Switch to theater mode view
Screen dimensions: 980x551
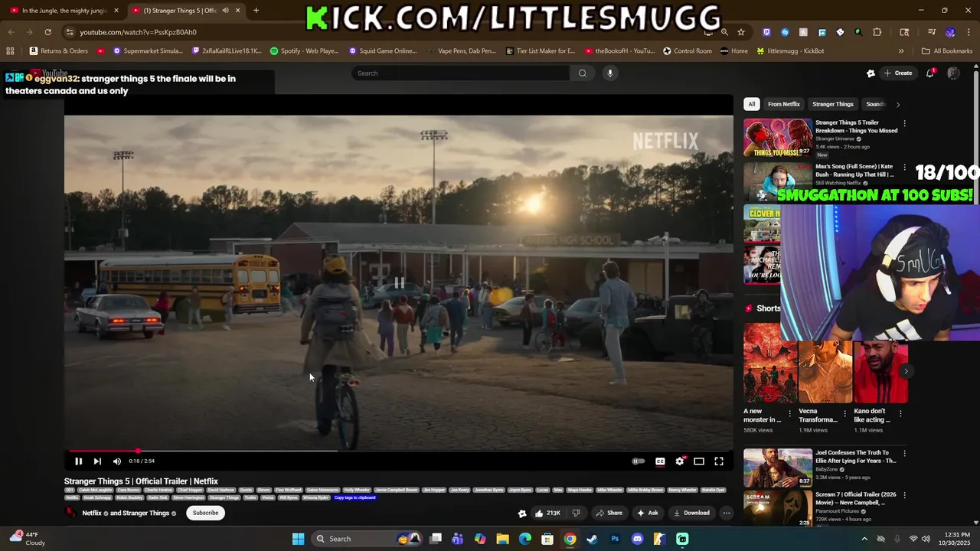[x=699, y=461]
